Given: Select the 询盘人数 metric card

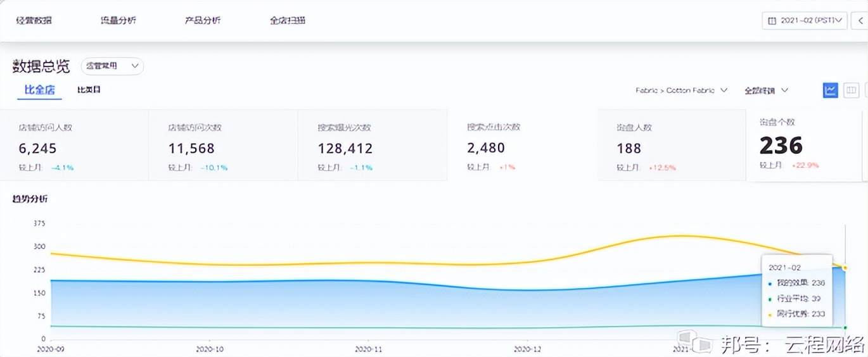Looking at the screenshot, I should 671,145.
